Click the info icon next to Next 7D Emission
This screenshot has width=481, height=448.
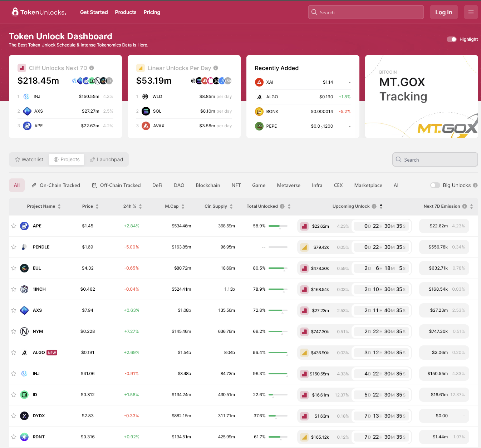click(465, 206)
